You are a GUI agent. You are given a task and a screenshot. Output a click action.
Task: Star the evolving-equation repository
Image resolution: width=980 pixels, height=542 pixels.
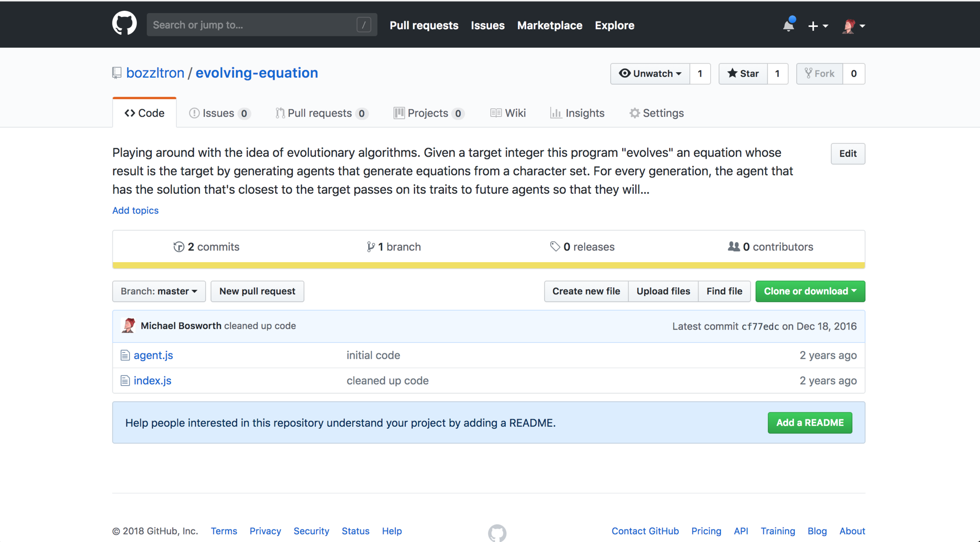pos(743,73)
